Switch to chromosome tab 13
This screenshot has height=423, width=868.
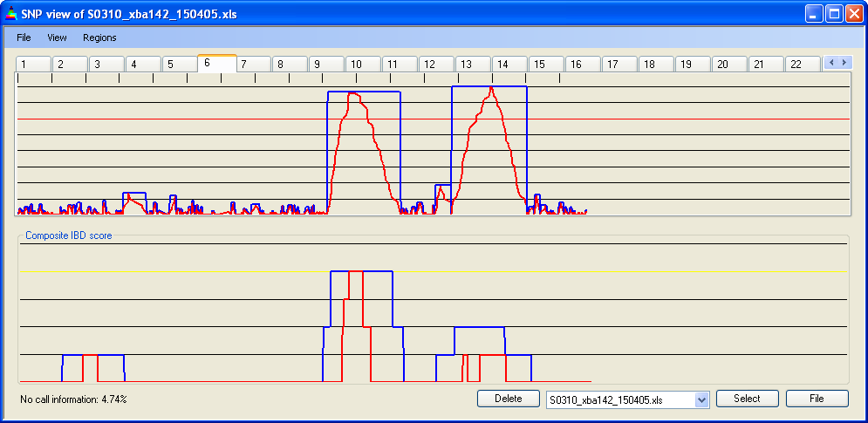click(x=473, y=65)
